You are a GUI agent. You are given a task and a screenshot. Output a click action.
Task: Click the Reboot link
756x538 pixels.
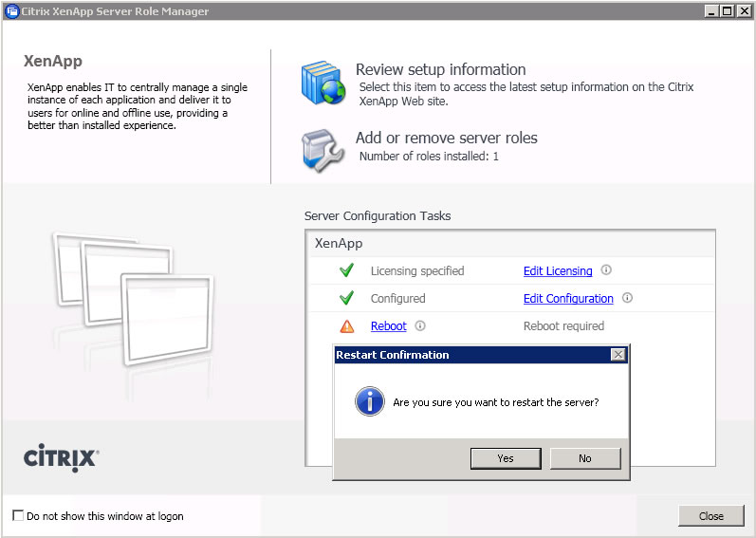(x=389, y=325)
